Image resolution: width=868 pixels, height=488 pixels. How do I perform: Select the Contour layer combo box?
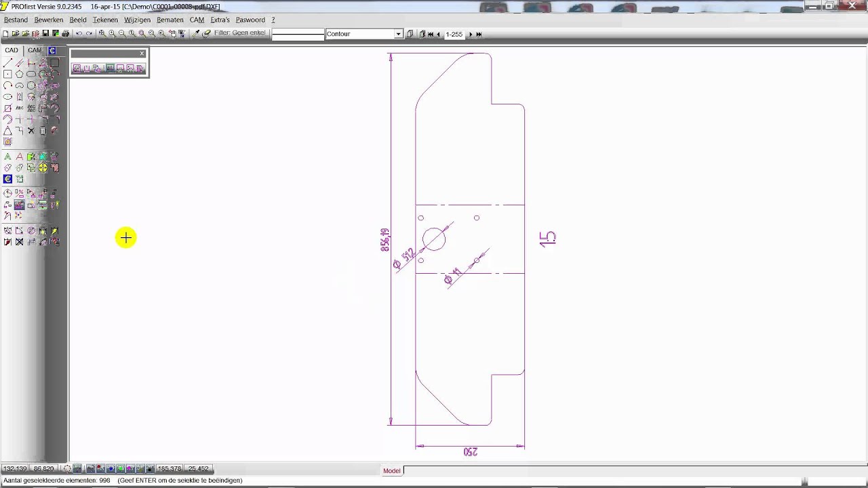click(x=364, y=34)
